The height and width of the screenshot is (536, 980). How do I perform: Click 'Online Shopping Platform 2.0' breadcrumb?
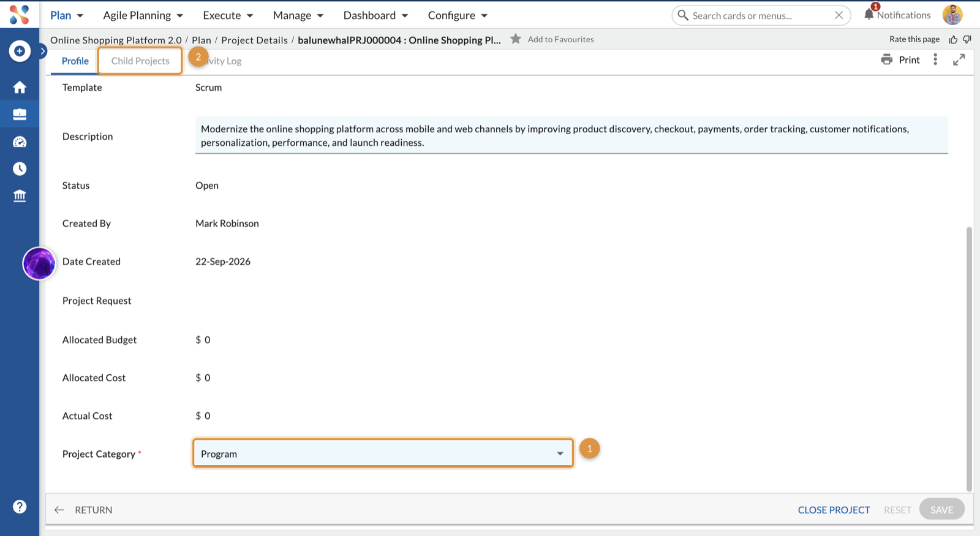pyautogui.click(x=116, y=40)
